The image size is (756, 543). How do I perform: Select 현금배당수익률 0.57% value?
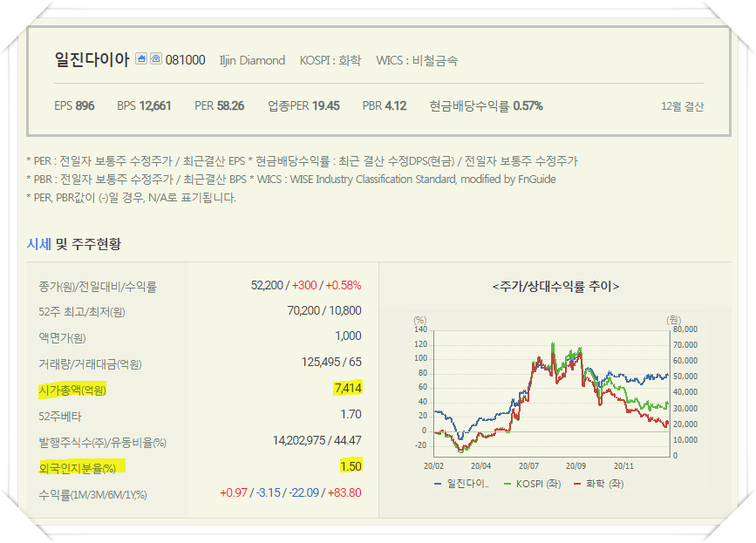coord(486,105)
